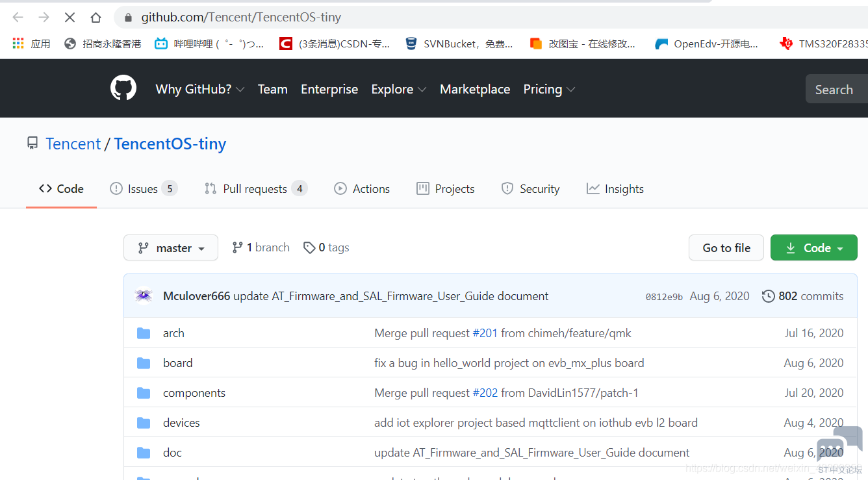Open the doc row's commit message
The height and width of the screenshot is (480, 868).
pyautogui.click(x=532, y=453)
